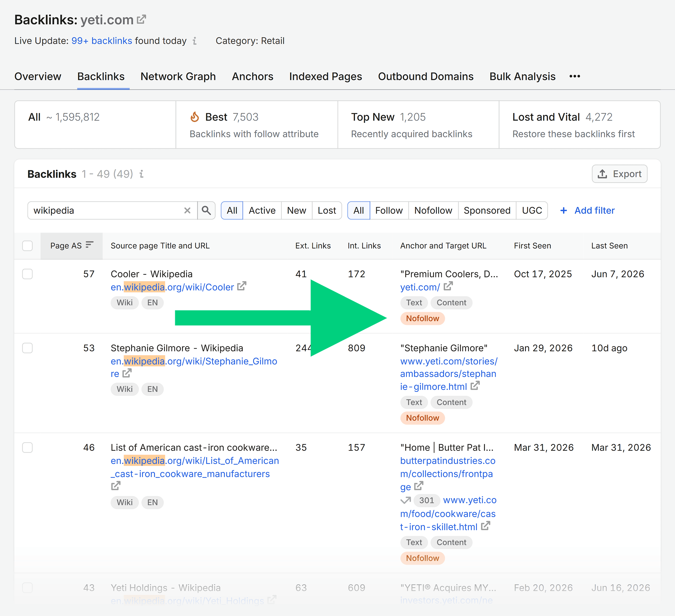Click the Export button
Screen dimensions: 675x616
619,174
